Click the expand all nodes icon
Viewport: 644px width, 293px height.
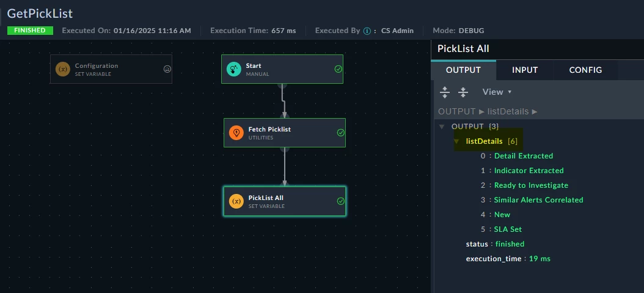point(445,92)
